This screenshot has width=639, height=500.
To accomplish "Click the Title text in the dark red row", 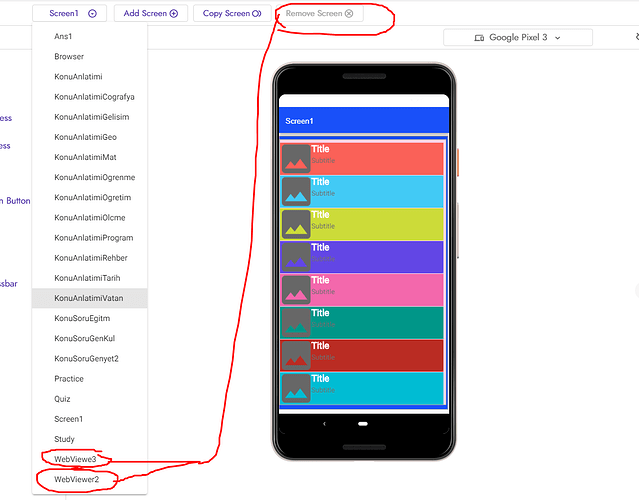I will click(x=320, y=346).
